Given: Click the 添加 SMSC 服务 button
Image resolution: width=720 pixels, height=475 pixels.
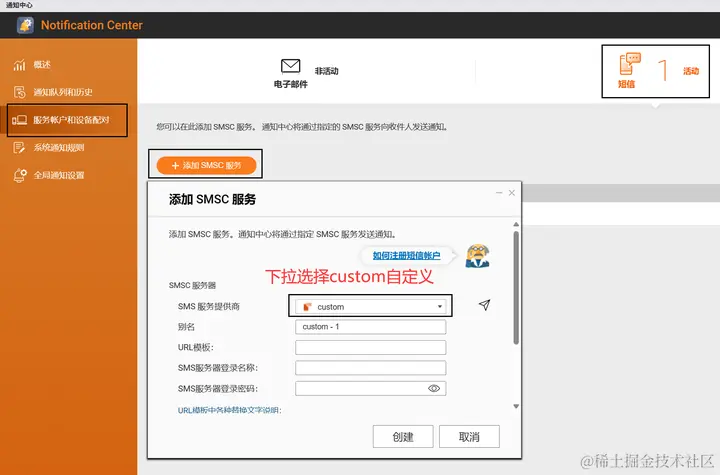Looking at the screenshot, I should pos(206,165).
